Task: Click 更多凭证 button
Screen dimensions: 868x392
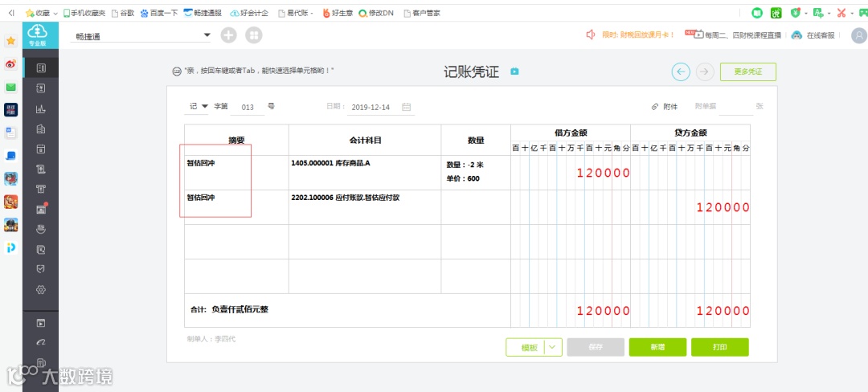Action: click(748, 71)
